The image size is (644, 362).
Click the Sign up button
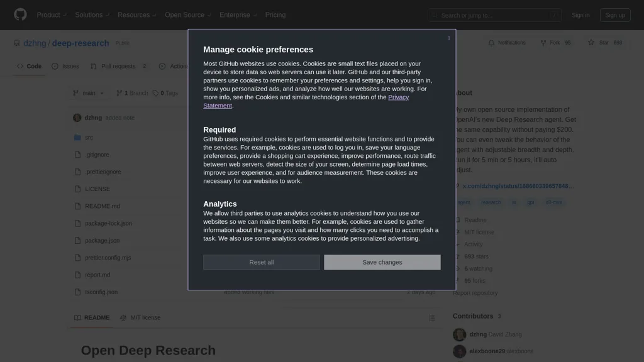click(x=615, y=15)
